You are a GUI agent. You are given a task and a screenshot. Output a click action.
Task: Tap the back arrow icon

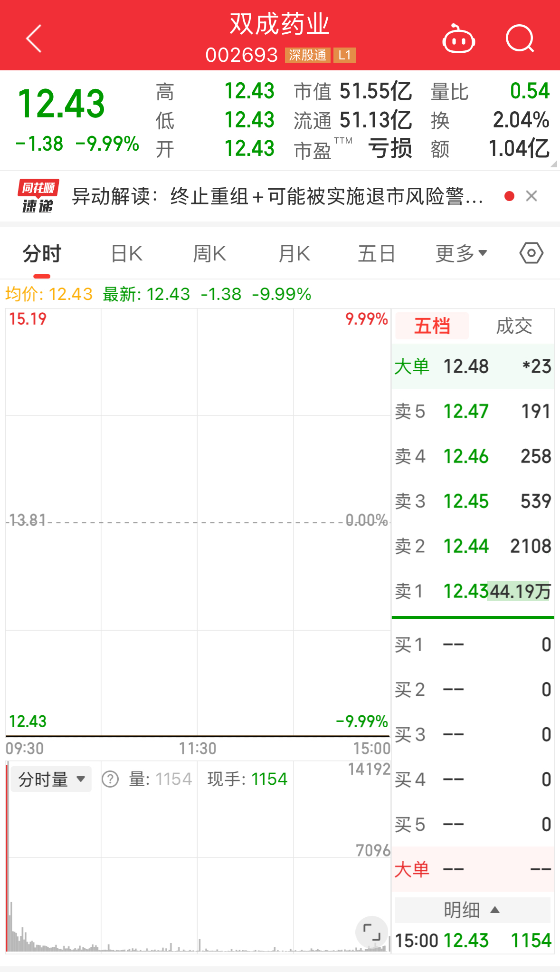(x=34, y=38)
